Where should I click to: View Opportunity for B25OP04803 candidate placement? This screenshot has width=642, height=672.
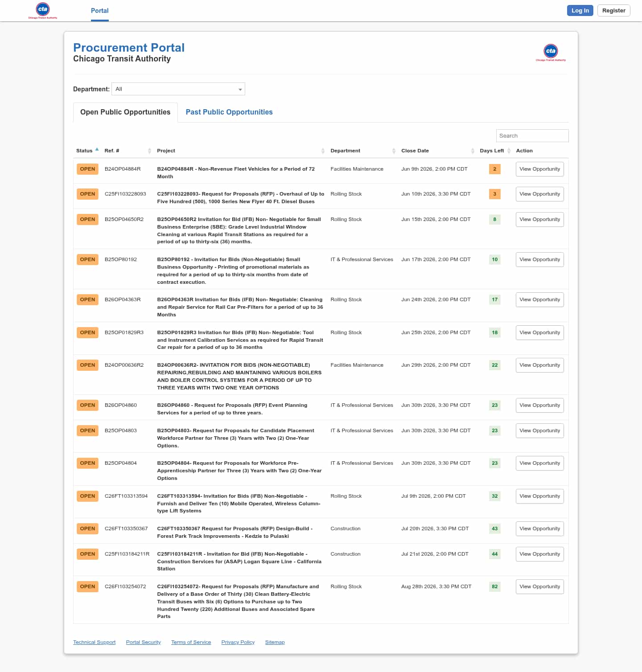click(540, 431)
